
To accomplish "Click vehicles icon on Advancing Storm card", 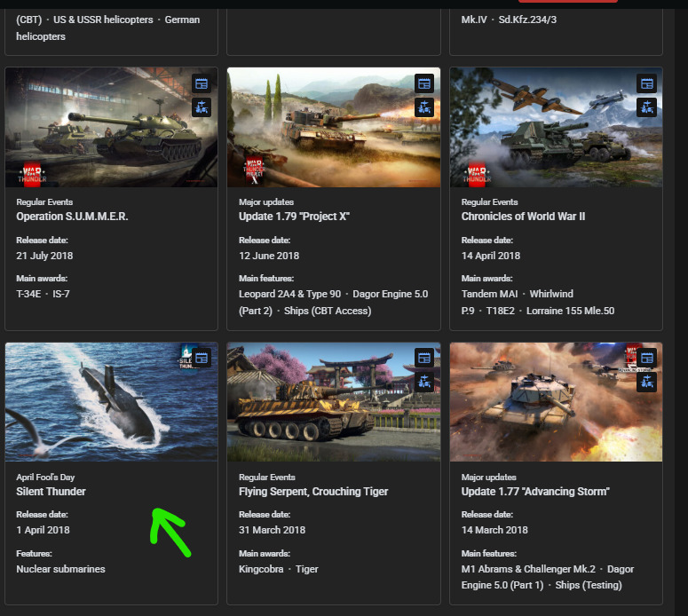I will pyautogui.click(x=647, y=382).
